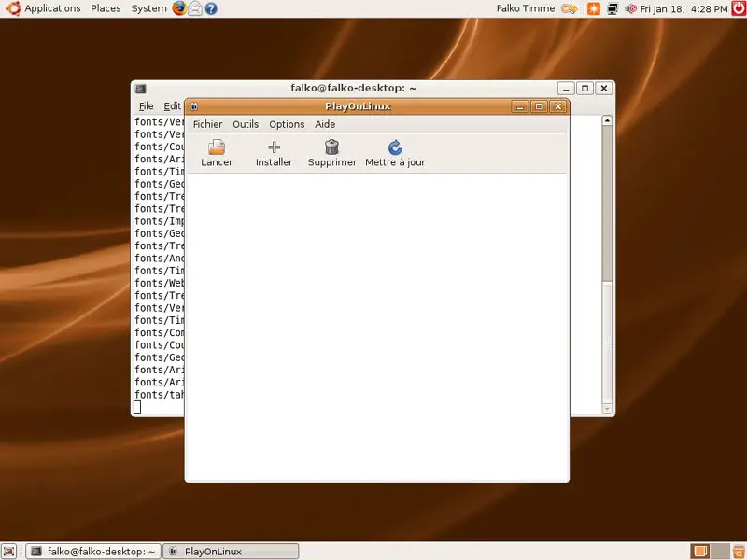Image resolution: width=747 pixels, height=560 pixels.
Task: Switch to the active orange workspace
Action: pos(700,551)
